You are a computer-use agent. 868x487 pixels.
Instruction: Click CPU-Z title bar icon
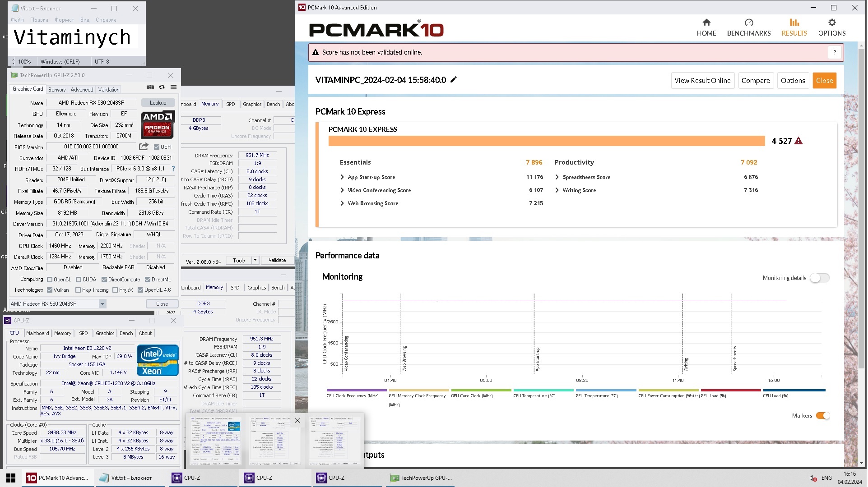(7, 321)
